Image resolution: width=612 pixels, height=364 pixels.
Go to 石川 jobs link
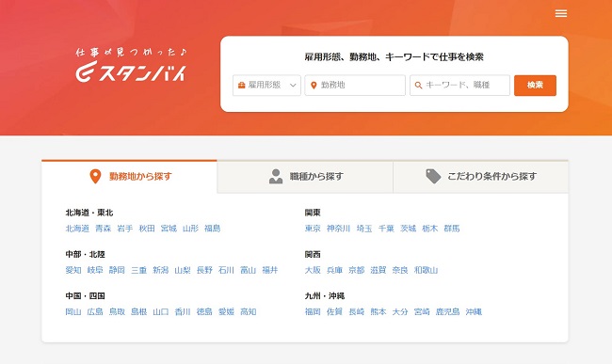click(226, 270)
